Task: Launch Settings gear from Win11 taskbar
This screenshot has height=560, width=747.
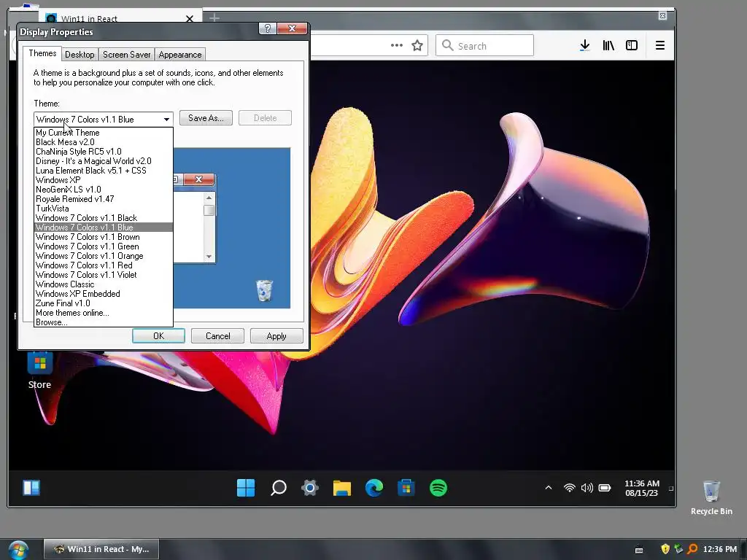Action: pyautogui.click(x=309, y=488)
